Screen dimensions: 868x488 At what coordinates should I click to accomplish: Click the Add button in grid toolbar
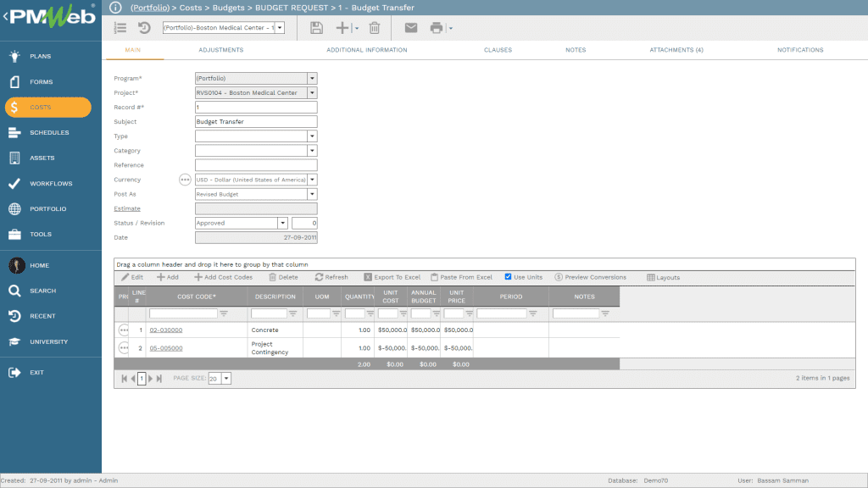coord(168,277)
